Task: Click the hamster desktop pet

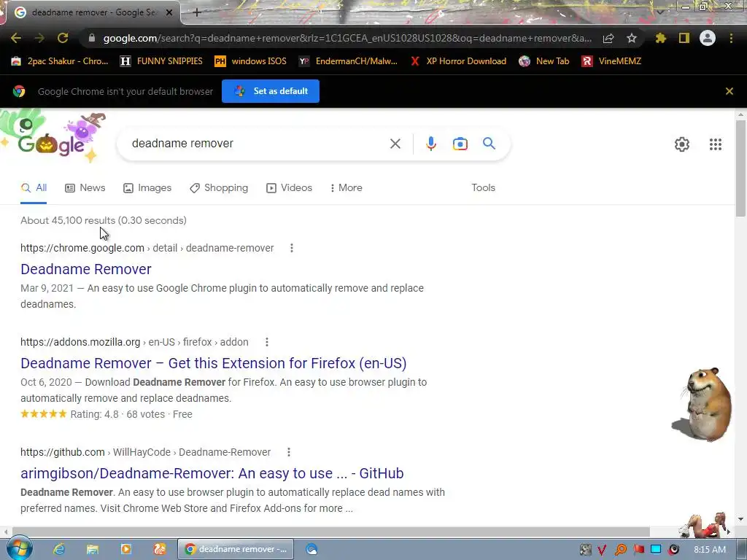Action: coord(702,404)
